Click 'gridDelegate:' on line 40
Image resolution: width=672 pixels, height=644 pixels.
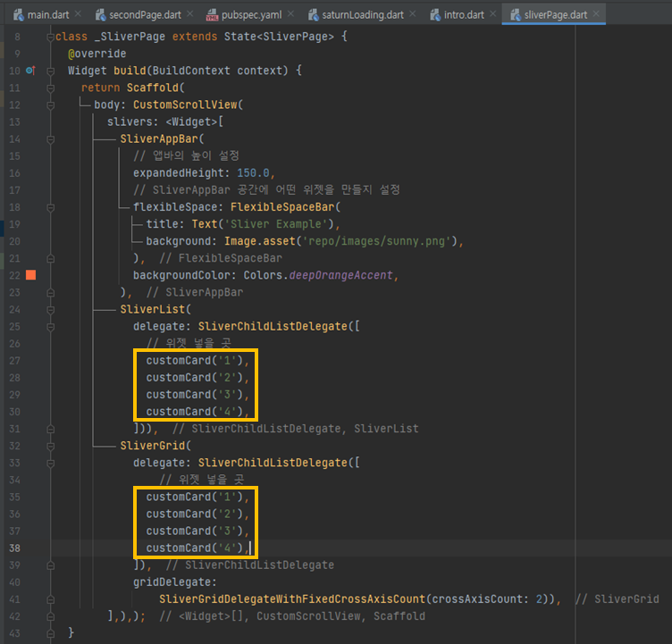[x=175, y=581]
